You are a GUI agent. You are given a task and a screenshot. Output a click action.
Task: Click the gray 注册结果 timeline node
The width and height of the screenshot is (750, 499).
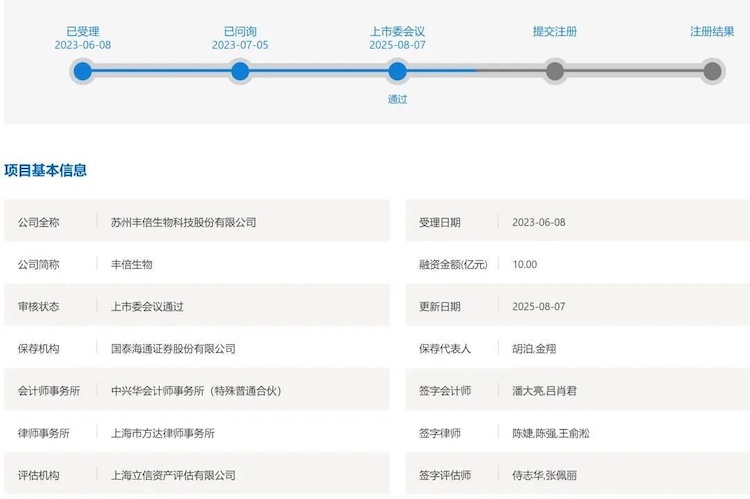pyautogui.click(x=712, y=71)
